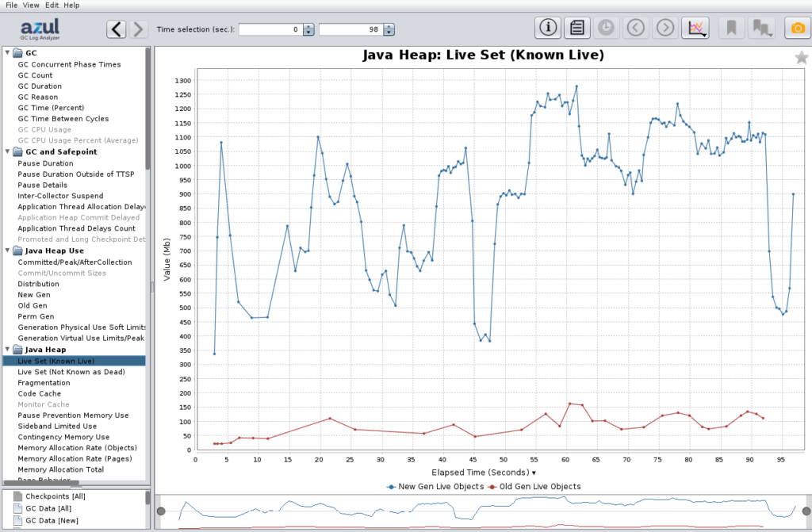Screen dimensions: 812x532
Task: Collapse the GC tree folder
Action: [x=8, y=53]
